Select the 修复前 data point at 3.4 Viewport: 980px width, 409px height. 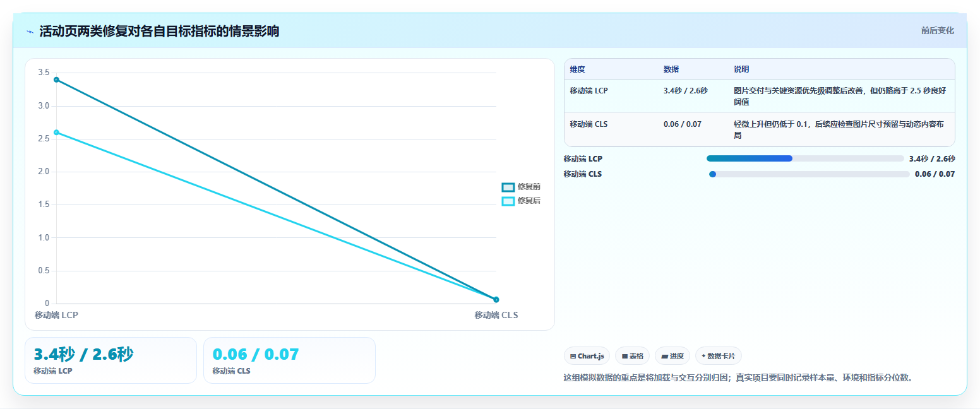point(56,80)
